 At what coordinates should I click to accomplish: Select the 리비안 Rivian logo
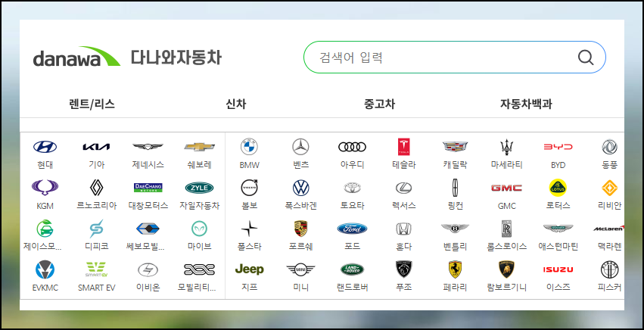point(609,188)
